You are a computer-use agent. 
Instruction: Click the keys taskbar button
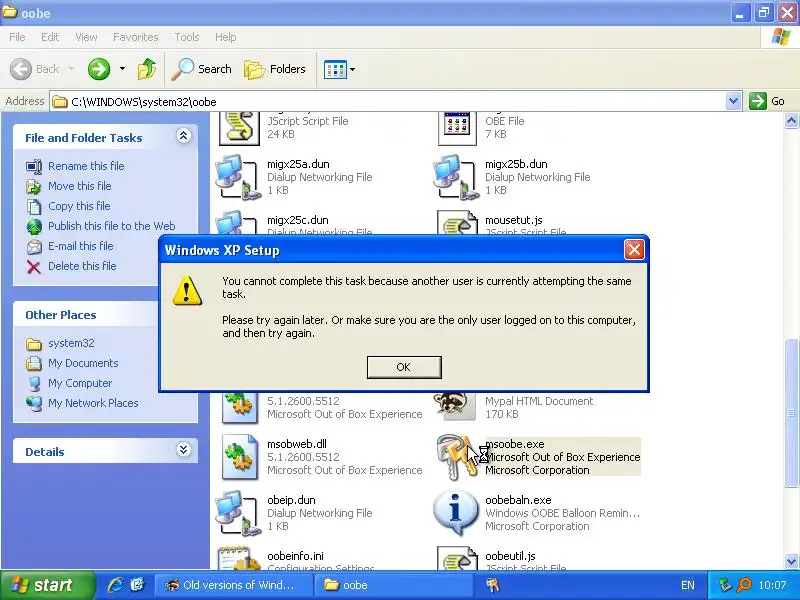(492, 585)
